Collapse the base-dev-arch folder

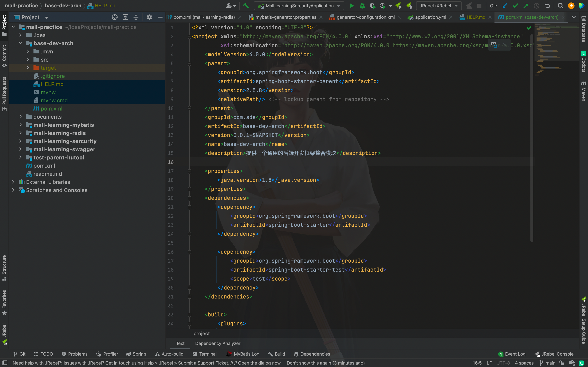pos(20,43)
